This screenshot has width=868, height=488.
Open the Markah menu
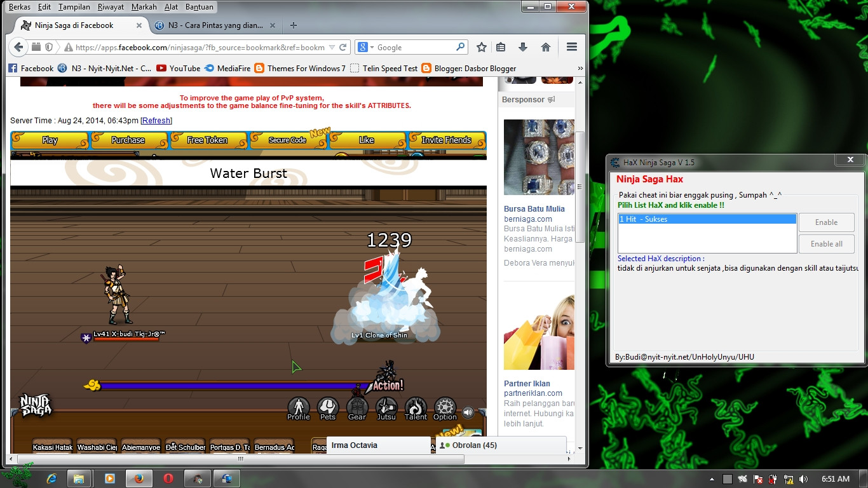pyautogui.click(x=144, y=7)
